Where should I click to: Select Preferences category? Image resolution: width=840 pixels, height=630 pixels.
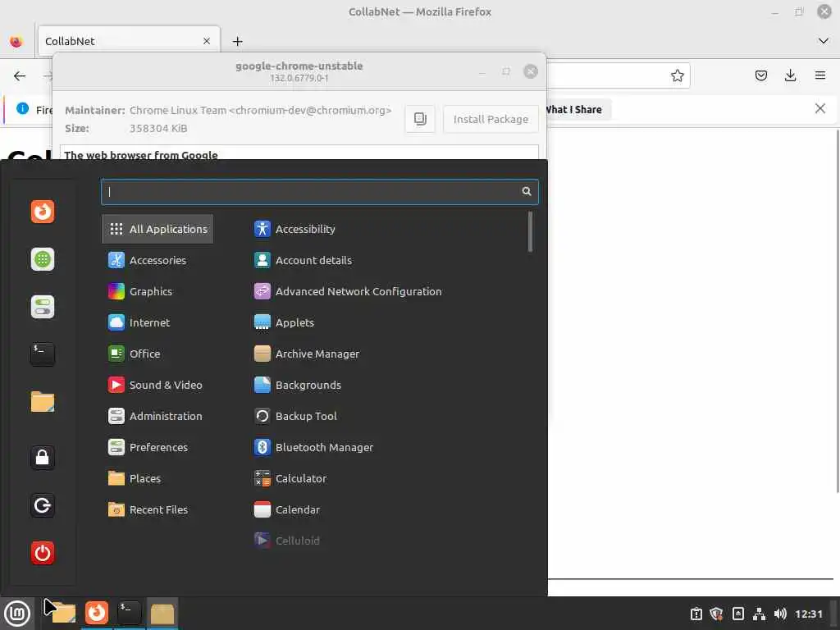[x=157, y=447]
